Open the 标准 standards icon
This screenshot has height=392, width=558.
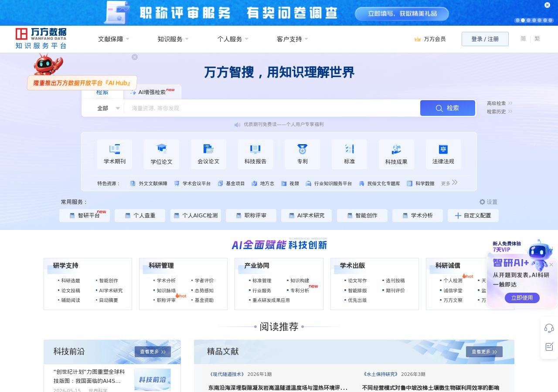click(x=349, y=149)
